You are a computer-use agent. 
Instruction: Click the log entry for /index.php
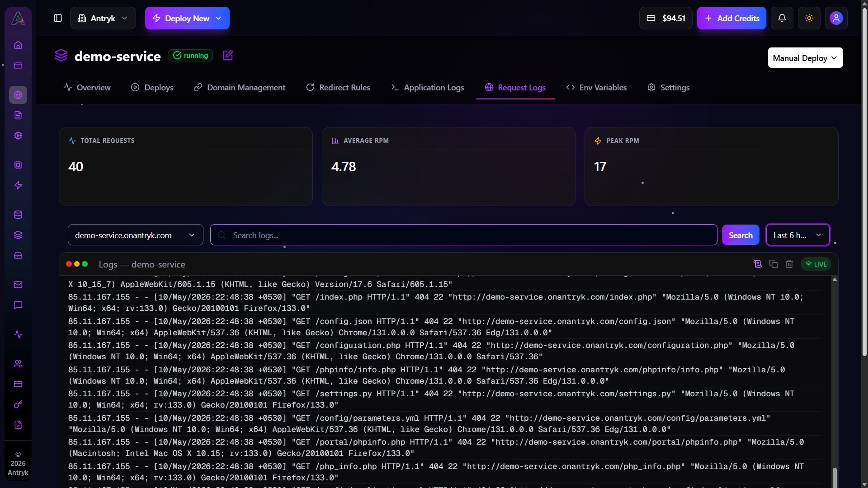pos(445,302)
